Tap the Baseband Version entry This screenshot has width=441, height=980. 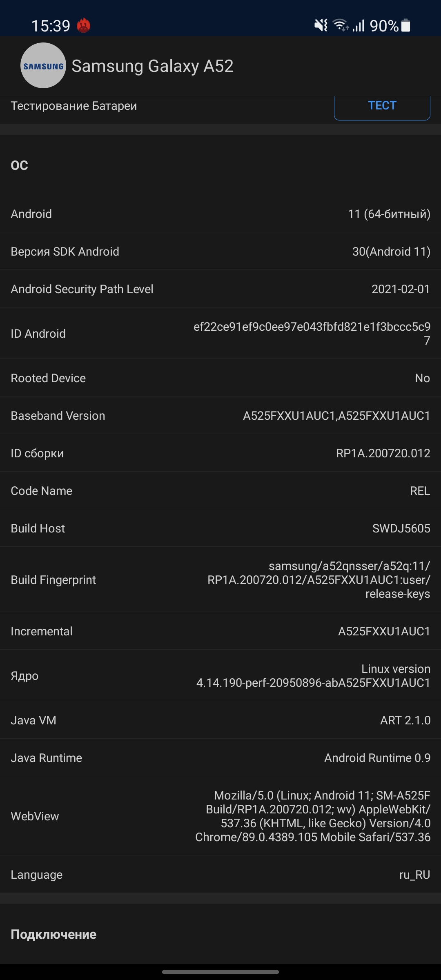pyautogui.click(x=220, y=416)
